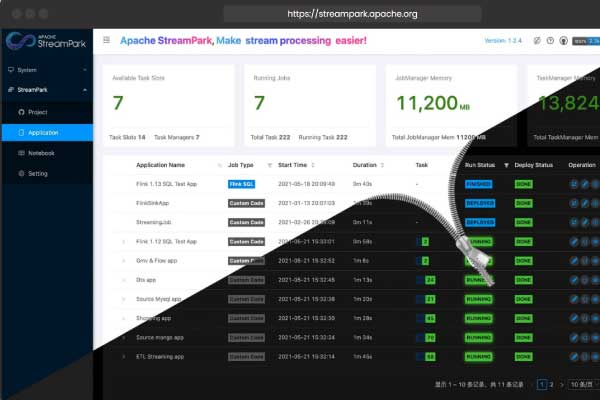The height and width of the screenshot is (400, 600).
Task: Expand the System sidebar menu
Action: click(x=46, y=70)
